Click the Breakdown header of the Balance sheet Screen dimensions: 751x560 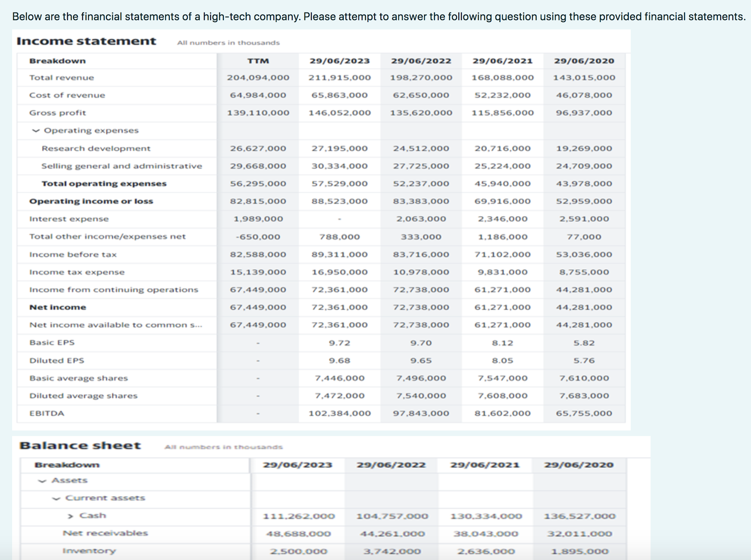pyautogui.click(x=67, y=465)
